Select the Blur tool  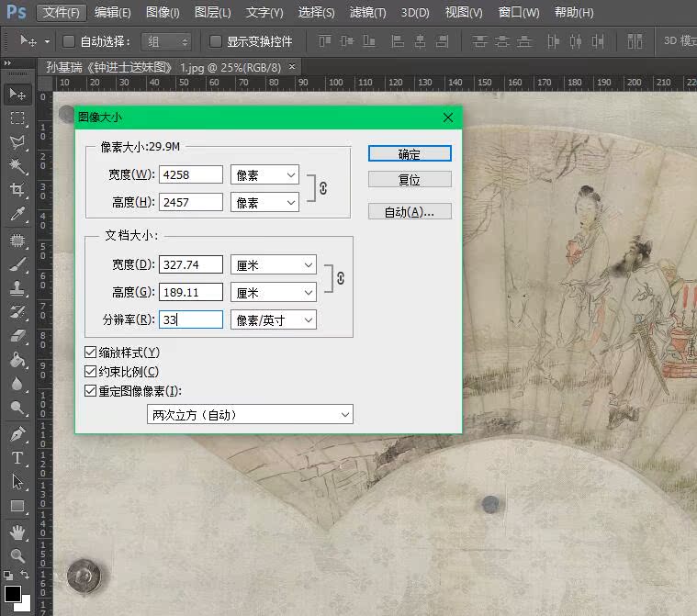tap(17, 384)
